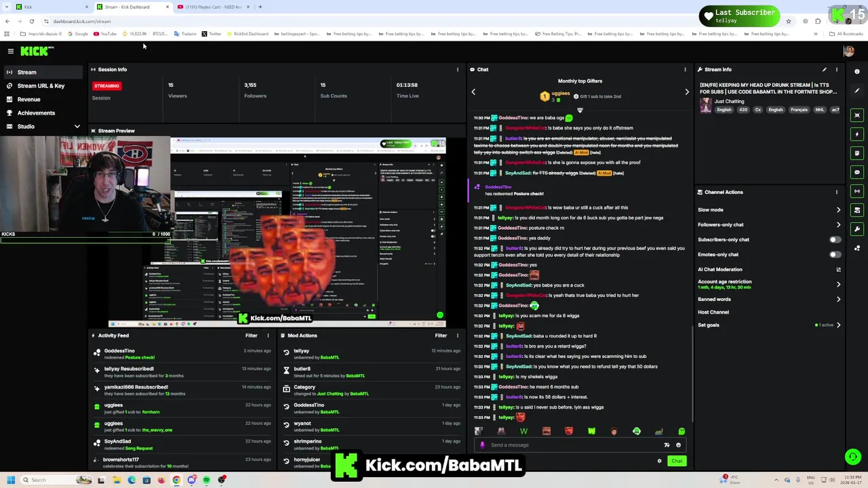Open Chrome from the Windows taskbar
Image resolution: width=868 pixels, height=488 pixels.
point(176,480)
